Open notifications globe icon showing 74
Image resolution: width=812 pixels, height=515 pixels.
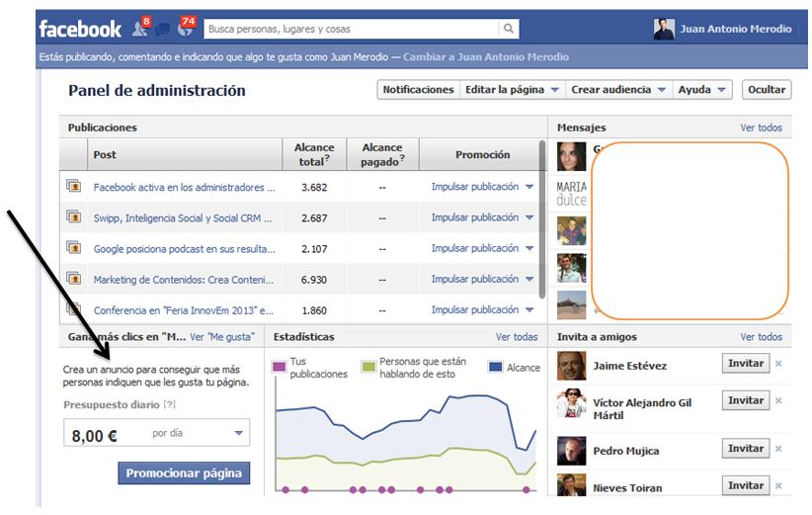click(x=186, y=27)
